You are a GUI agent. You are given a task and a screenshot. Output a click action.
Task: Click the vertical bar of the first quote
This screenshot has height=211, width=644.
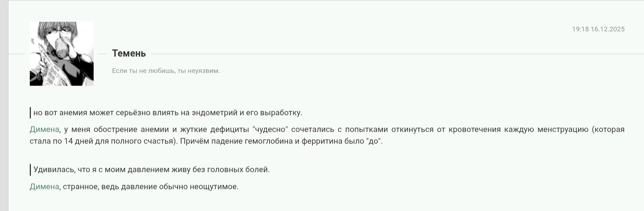click(30, 113)
